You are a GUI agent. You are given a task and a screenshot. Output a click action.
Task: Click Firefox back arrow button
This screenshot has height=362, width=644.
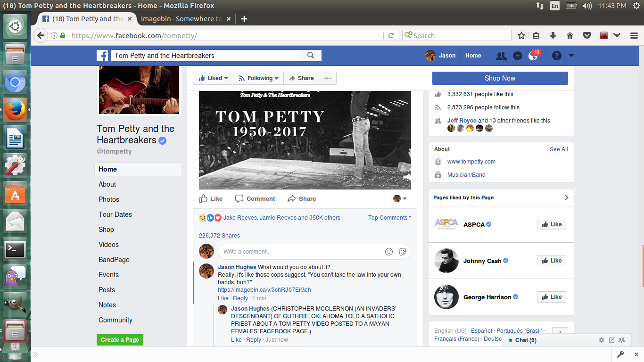click(x=41, y=35)
